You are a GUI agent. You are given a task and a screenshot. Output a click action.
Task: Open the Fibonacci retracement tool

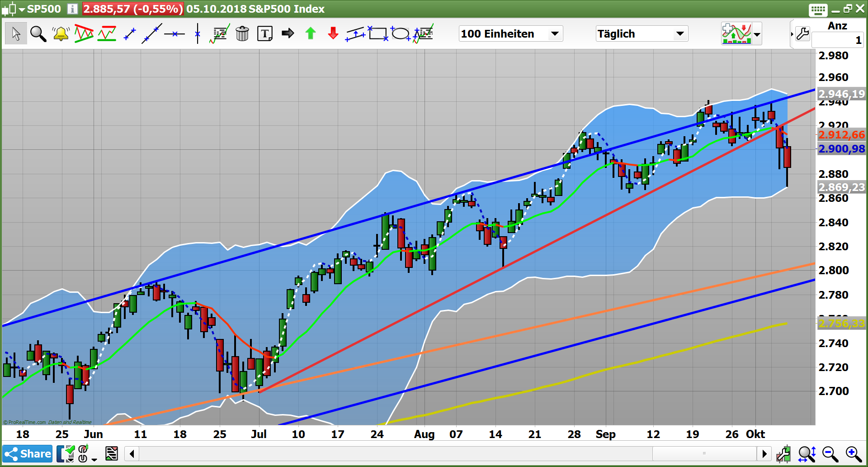click(220, 33)
